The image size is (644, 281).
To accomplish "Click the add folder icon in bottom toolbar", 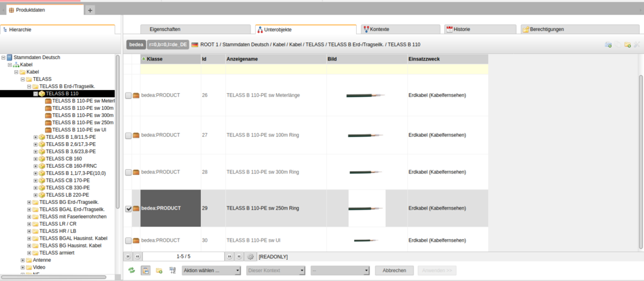I will (x=159, y=271).
